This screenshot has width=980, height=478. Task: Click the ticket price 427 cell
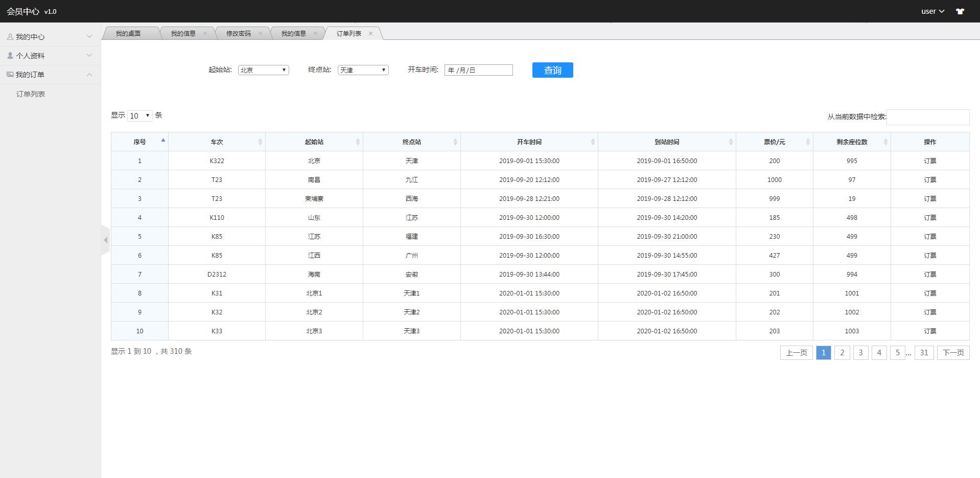pyautogui.click(x=775, y=256)
